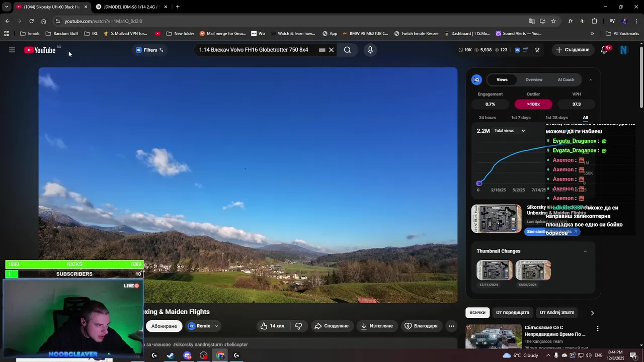
Task: Select the 1st 7 days range
Action: tap(521, 118)
